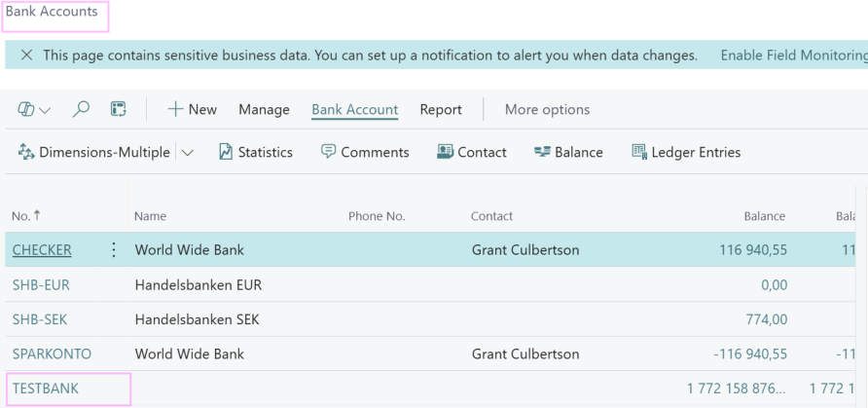Viewport: 868px width, 408px height.
Task: Click the Bank Accounts page title
Action: pyautogui.click(x=52, y=11)
